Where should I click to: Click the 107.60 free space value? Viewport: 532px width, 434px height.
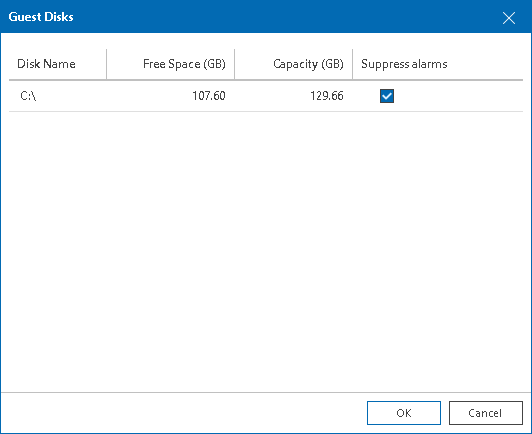point(209,96)
